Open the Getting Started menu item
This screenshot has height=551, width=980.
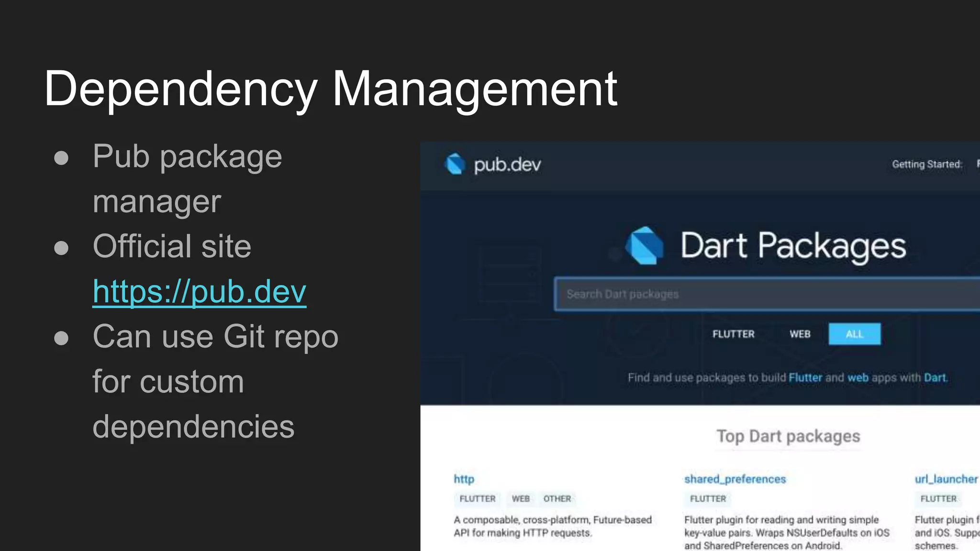click(x=927, y=165)
